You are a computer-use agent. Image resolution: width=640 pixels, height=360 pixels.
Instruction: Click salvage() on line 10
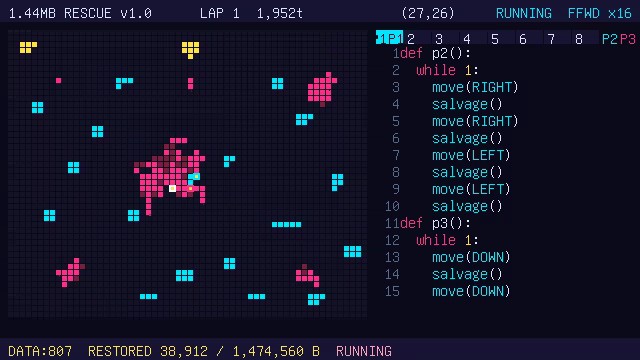click(x=467, y=206)
